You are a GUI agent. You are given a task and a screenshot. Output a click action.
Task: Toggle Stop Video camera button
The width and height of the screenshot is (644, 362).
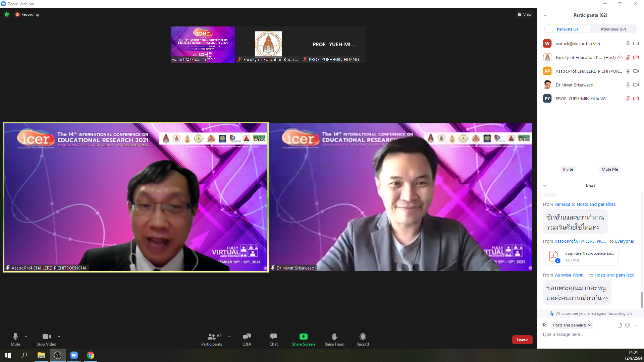[46, 337]
